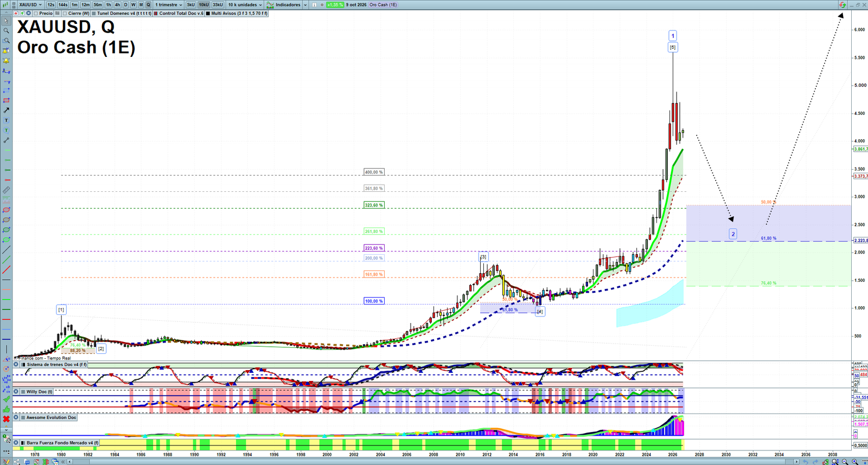Select the magnifier zoom tool
868x465 pixels.
(x=6, y=31)
